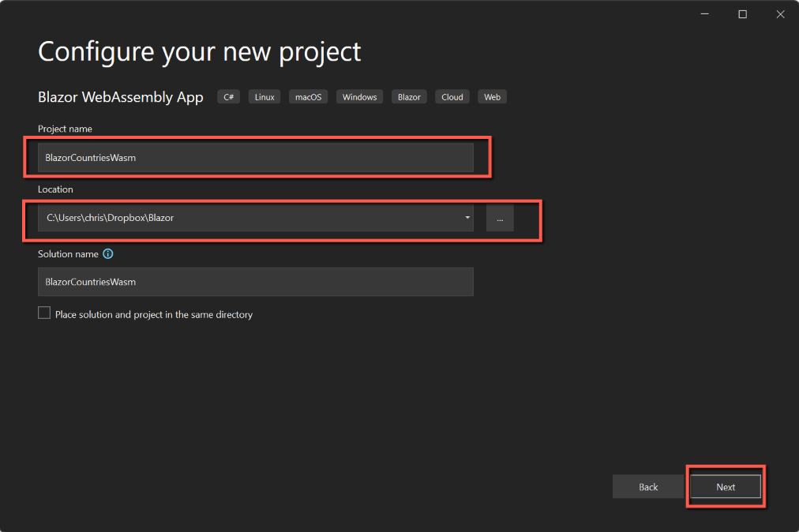Select the Location path text field

pyautogui.click(x=245, y=218)
